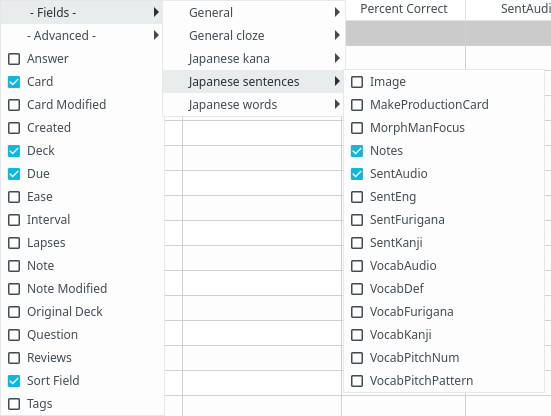Open the - Advanced - submenu
The image size is (551, 416).
(x=82, y=35)
